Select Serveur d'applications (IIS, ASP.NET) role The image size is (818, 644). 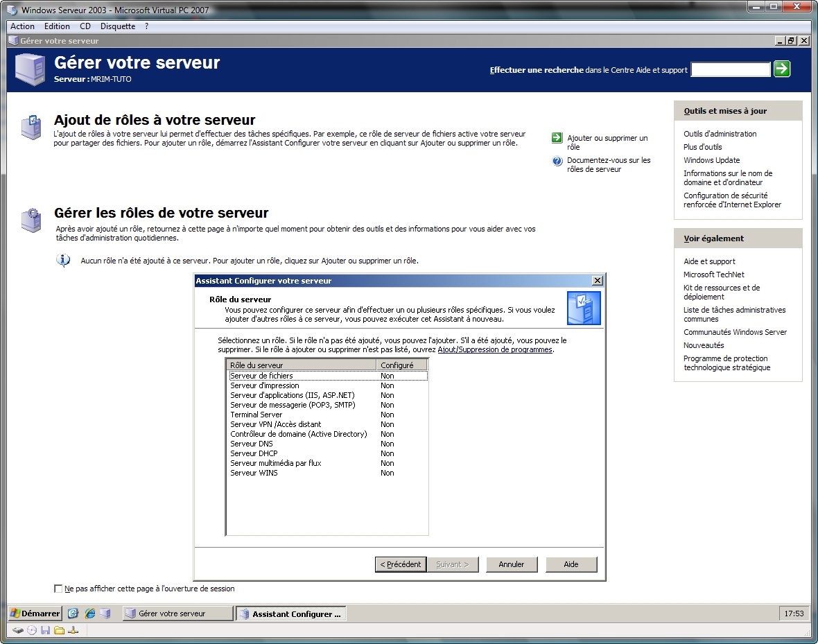tap(328, 395)
